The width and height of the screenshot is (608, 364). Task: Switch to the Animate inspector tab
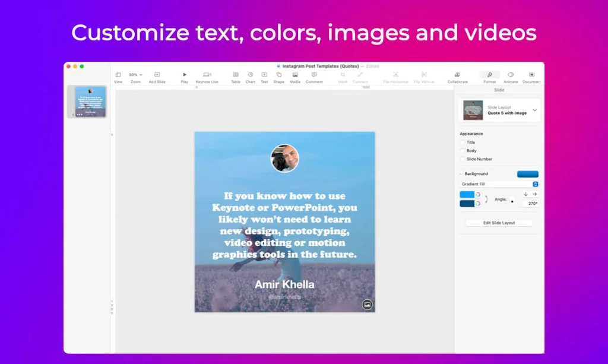(510, 75)
